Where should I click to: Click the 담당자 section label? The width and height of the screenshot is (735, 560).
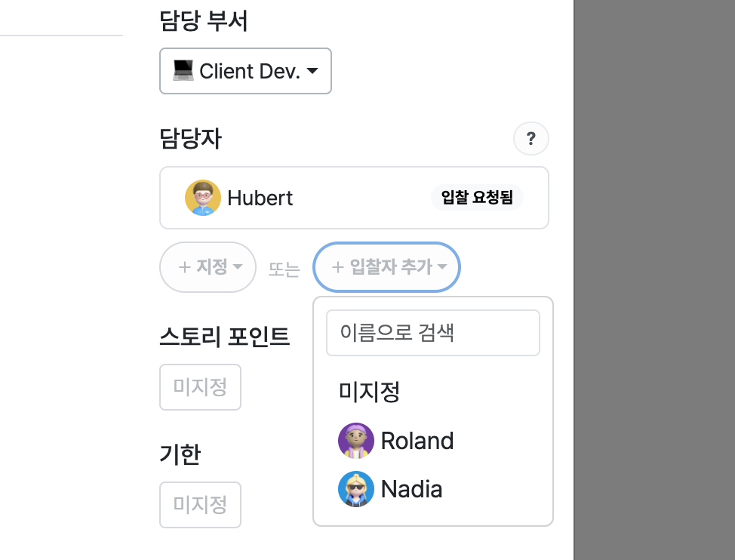(191, 139)
